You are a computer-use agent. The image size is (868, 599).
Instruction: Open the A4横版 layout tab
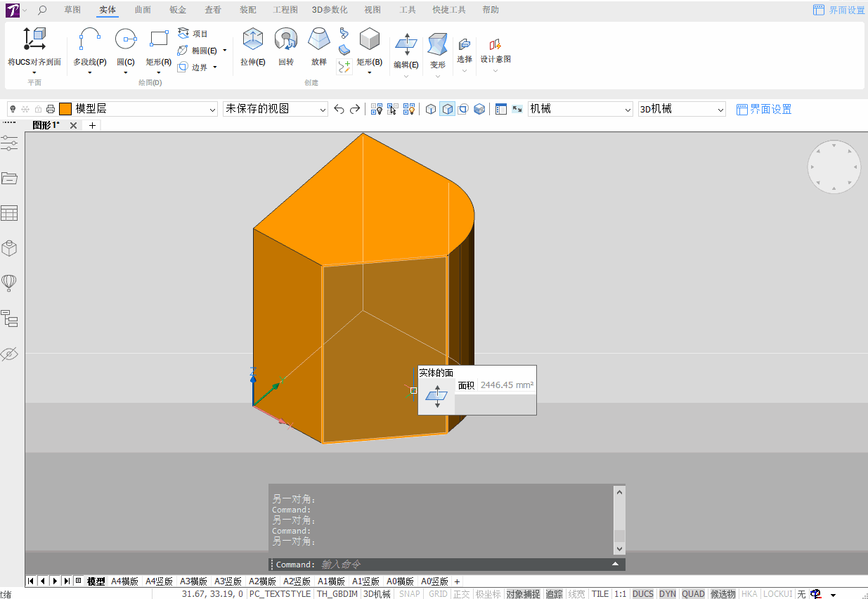125,581
